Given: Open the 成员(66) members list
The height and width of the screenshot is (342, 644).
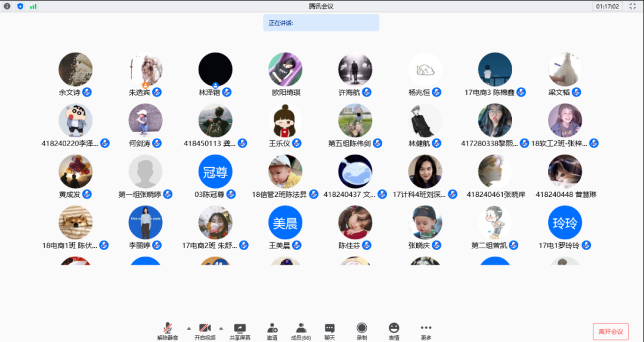Looking at the screenshot, I should pyautogui.click(x=301, y=331).
